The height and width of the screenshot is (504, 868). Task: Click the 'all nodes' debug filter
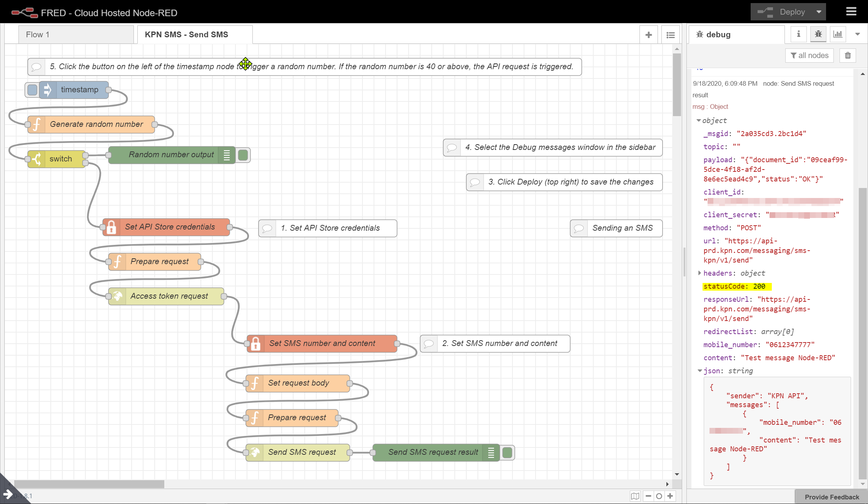(x=810, y=55)
